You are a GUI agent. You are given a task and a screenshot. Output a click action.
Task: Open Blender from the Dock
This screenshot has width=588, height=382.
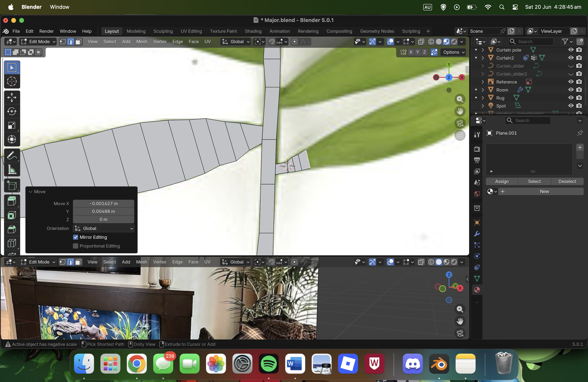[x=439, y=364]
